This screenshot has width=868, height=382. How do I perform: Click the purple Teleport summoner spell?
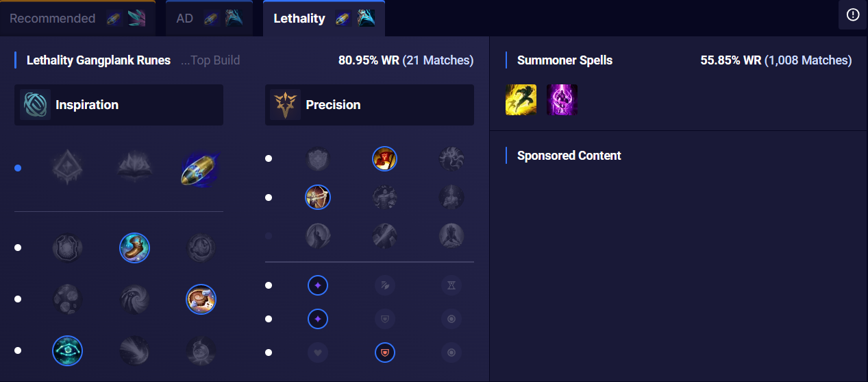(x=562, y=99)
